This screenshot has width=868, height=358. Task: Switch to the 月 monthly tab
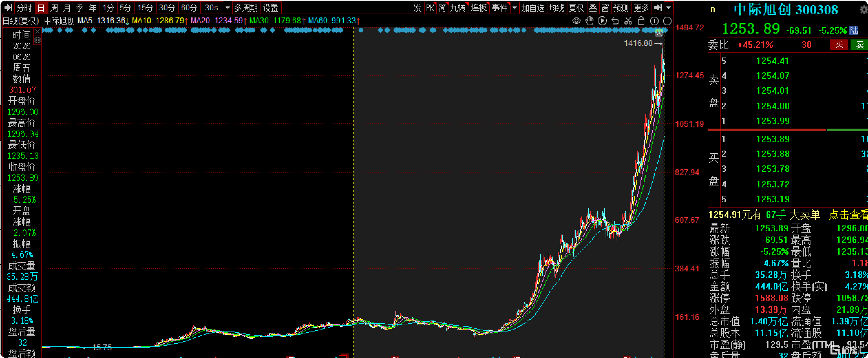pyautogui.click(x=67, y=8)
